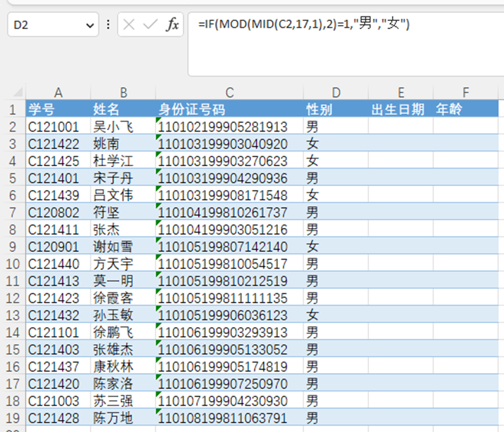Image resolution: width=504 pixels, height=432 pixels.
Task: Click the 学号 header cell
Action: (58, 109)
